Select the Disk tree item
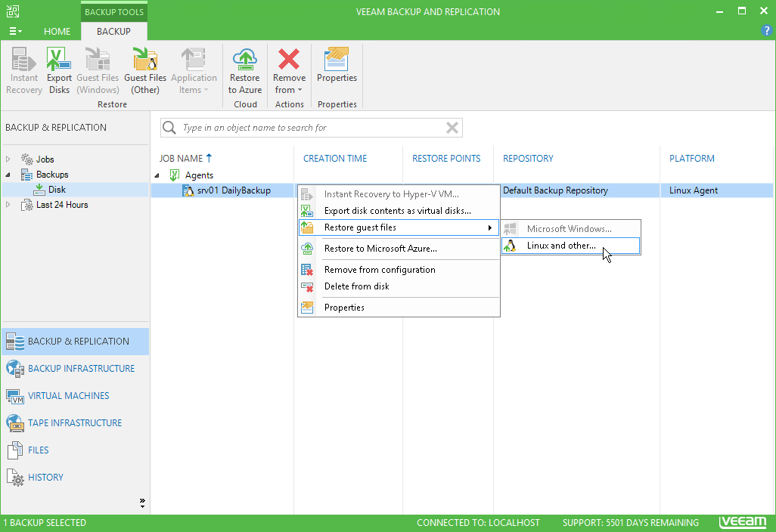The width and height of the screenshot is (776, 532). tap(57, 190)
